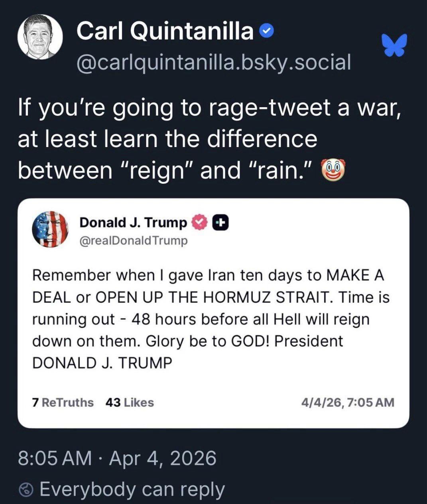Click Carl Quintanilla's profile avatar
Image resolution: width=427 pixels, height=504 pixels.
[x=40, y=37]
